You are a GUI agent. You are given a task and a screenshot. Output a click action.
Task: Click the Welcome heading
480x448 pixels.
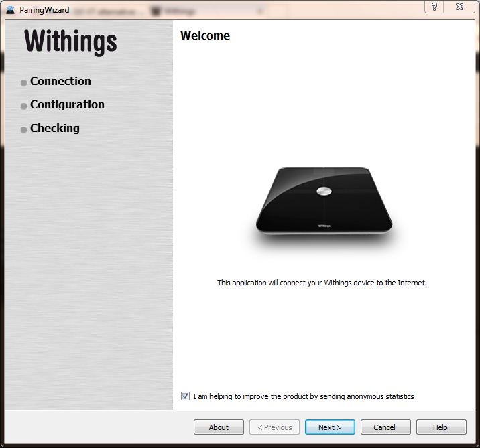click(205, 35)
